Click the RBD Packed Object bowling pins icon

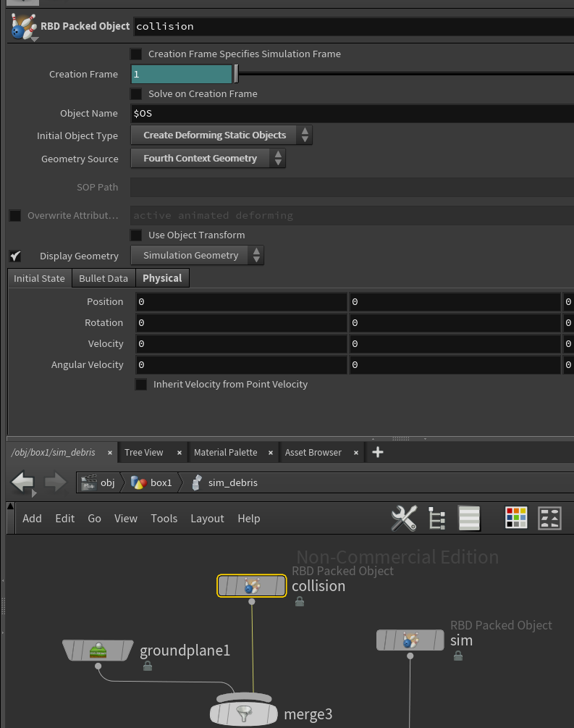[24, 27]
